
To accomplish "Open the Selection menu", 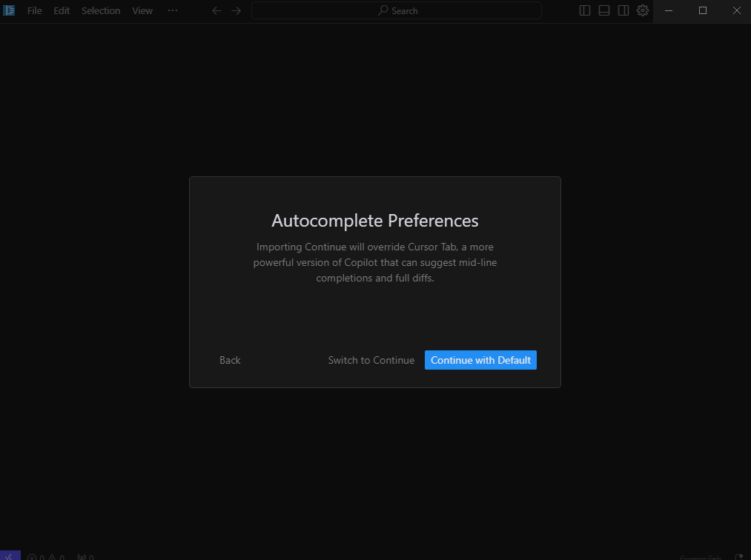I will [x=101, y=10].
